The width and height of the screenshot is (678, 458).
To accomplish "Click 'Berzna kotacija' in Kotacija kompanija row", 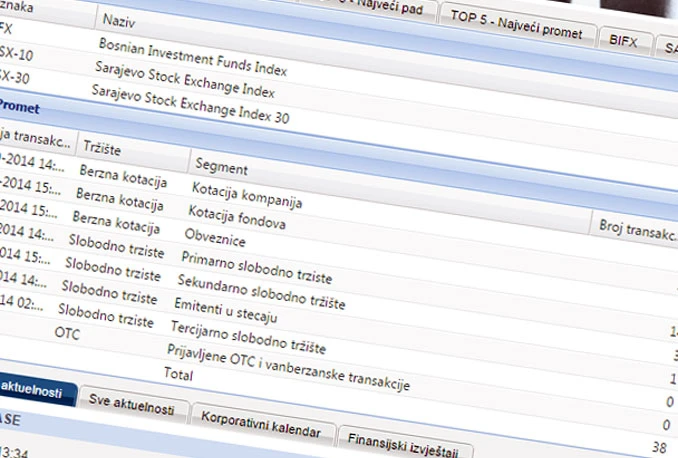I will tap(123, 176).
